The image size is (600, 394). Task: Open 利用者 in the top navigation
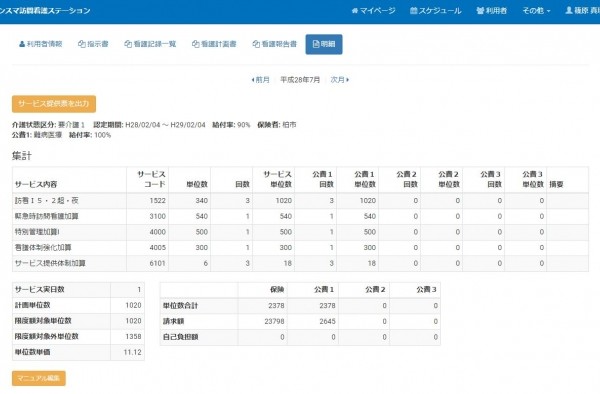pos(492,11)
